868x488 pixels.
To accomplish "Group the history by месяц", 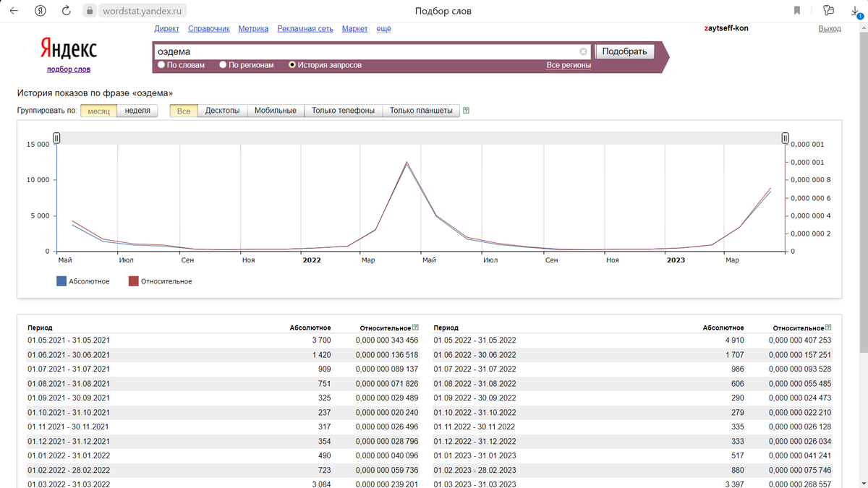I will pyautogui.click(x=98, y=111).
